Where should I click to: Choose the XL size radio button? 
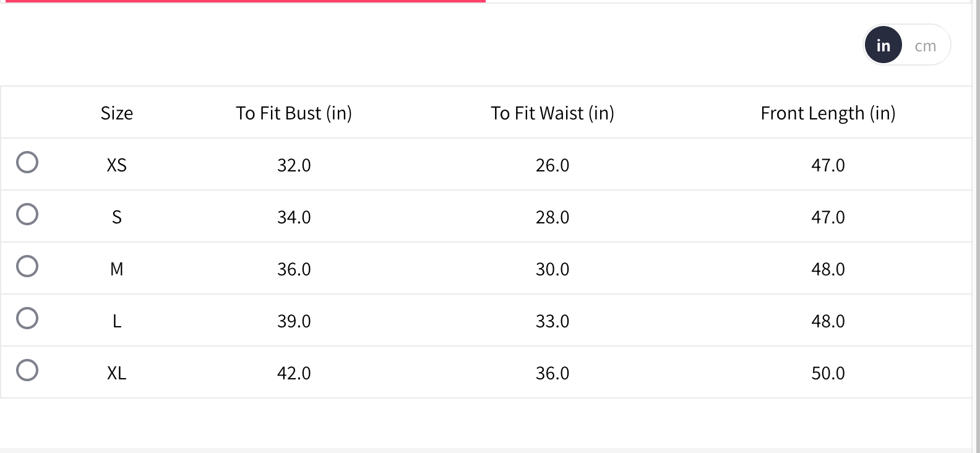pyautogui.click(x=27, y=370)
